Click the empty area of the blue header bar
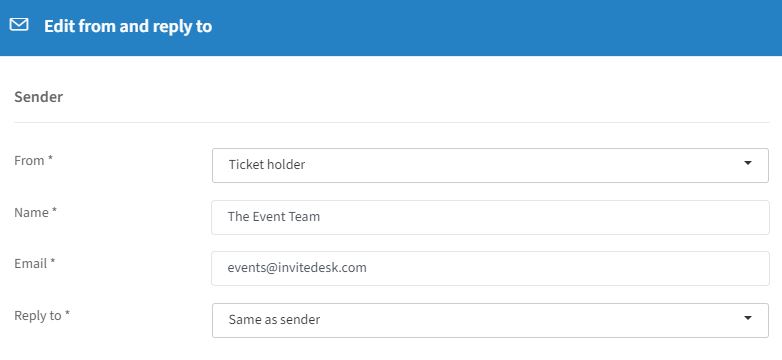This screenshot has height=360, width=782. 499,27
